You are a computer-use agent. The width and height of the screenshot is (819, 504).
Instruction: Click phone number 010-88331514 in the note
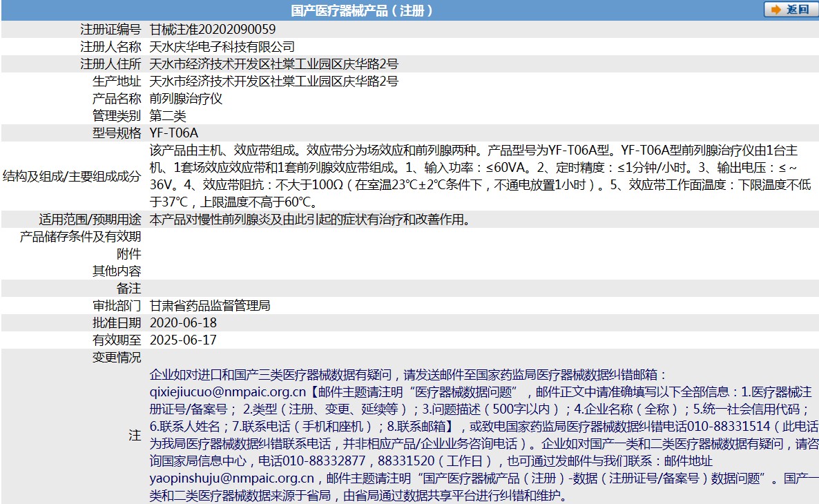point(729,426)
